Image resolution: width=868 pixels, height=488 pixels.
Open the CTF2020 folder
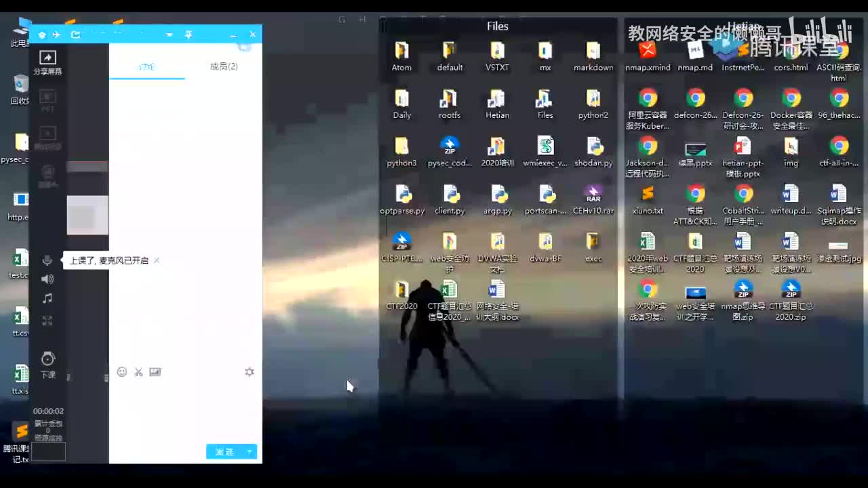click(x=401, y=296)
